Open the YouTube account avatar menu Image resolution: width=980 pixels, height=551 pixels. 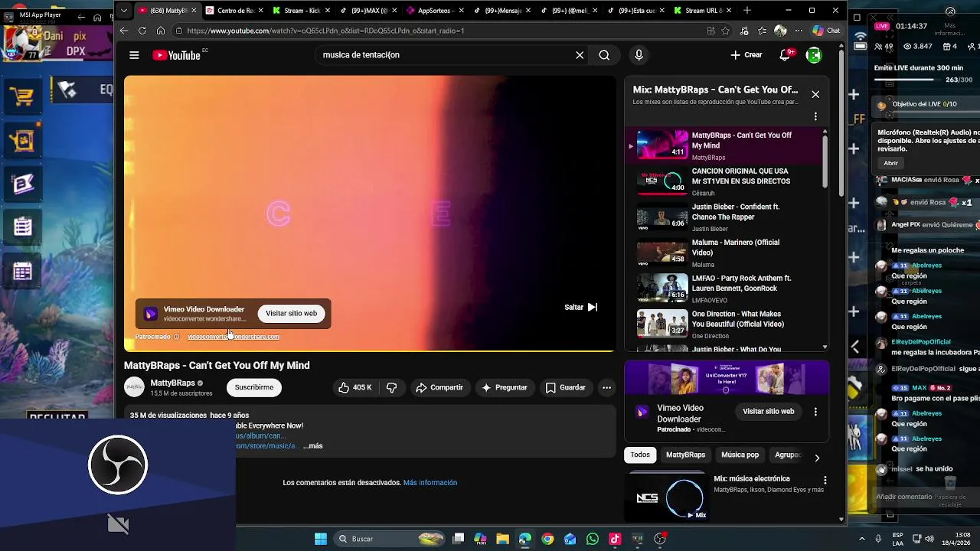pyautogui.click(x=814, y=55)
